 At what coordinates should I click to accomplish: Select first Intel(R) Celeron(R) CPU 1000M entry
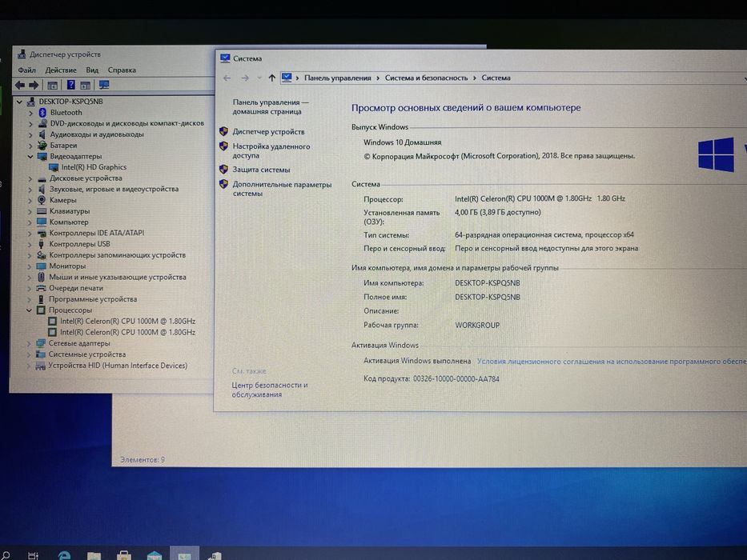[x=127, y=321]
